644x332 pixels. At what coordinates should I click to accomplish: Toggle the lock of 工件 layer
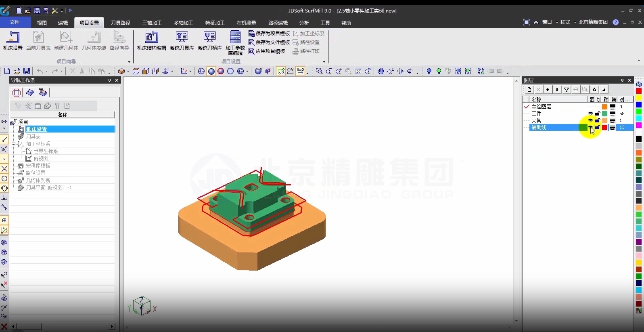(598, 113)
